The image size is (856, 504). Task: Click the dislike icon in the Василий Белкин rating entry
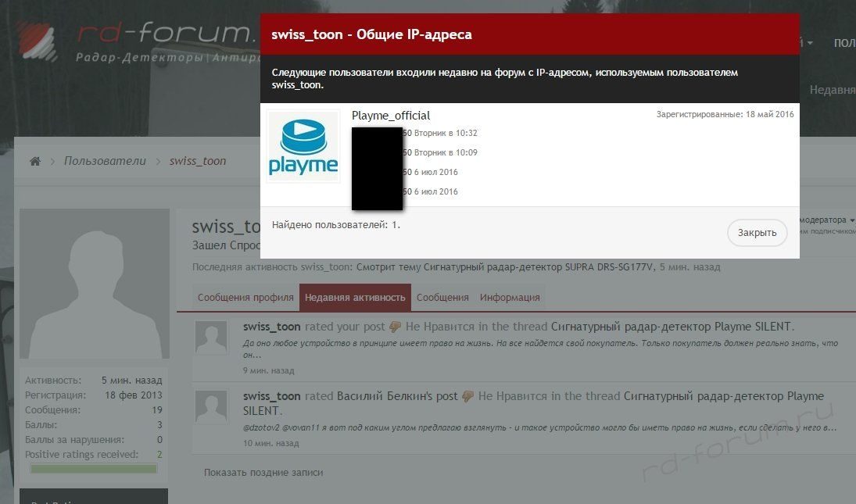[467, 396]
